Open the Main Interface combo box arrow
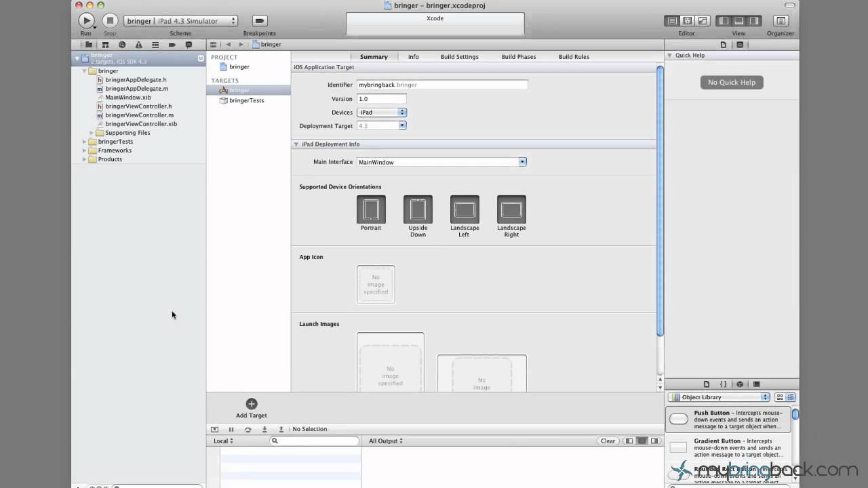 tap(522, 162)
